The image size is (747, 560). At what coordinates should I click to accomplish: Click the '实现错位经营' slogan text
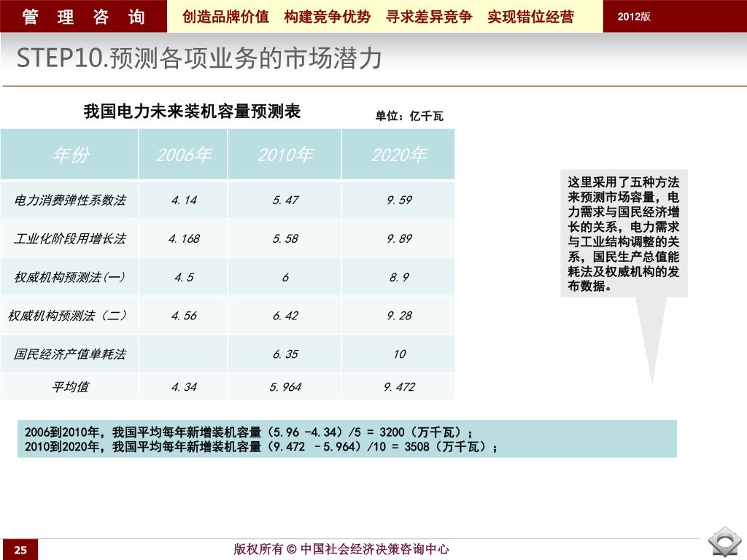(x=530, y=17)
